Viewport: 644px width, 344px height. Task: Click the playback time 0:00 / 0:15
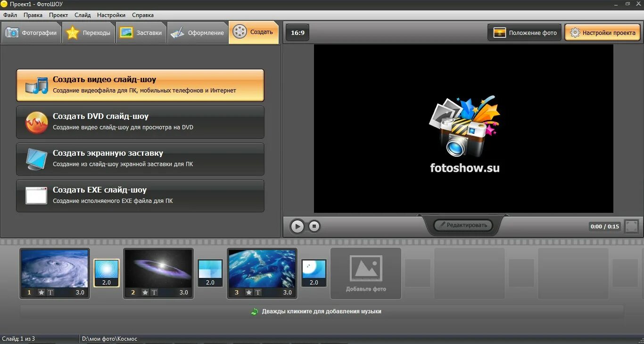[604, 227]
